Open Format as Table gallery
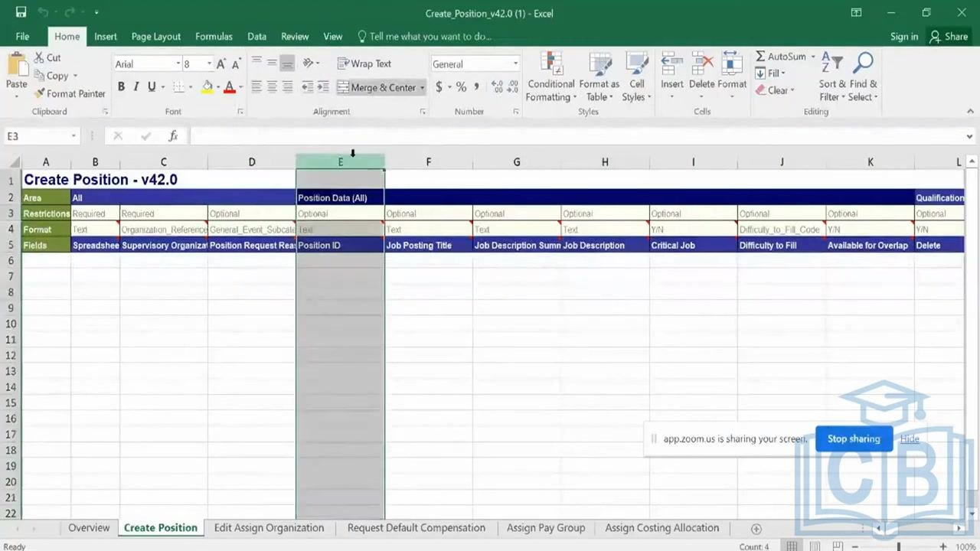Screen dimensions: 980x551 pyautogui.click(x=599, y=77)
